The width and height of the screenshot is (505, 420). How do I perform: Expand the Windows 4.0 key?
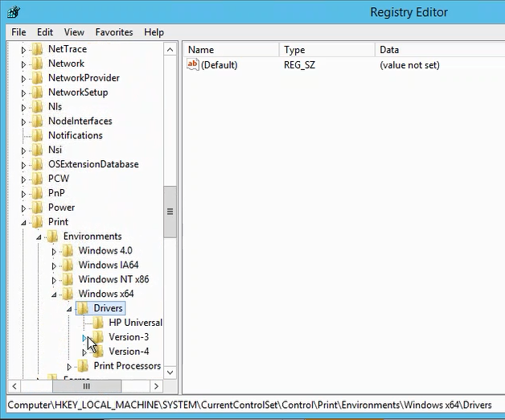pyautogui.click(x=54, y=251)
